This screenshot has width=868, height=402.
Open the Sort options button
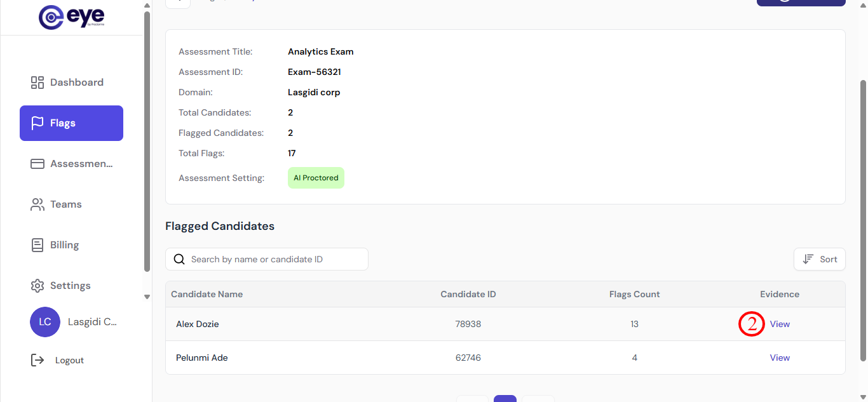[820, 259]
